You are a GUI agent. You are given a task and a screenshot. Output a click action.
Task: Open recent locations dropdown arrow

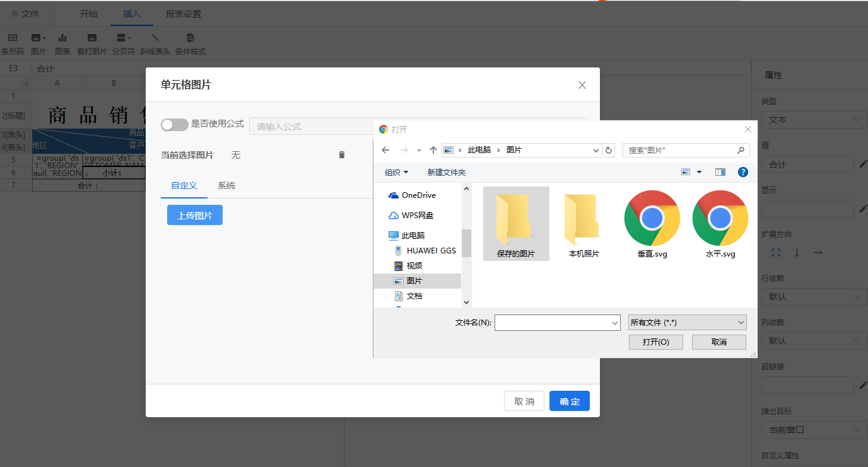pos(419,150)
